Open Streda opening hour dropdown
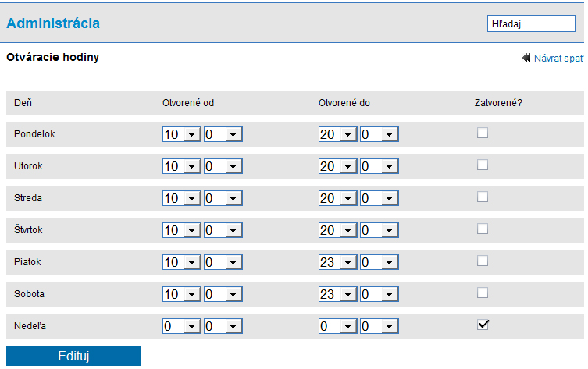588x369 pixels. [x=182, y=198]
